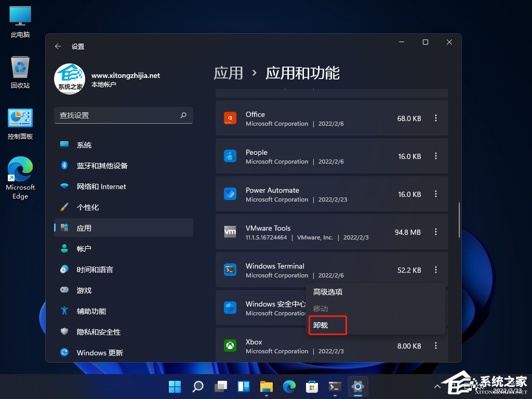This screenshot has width=532, height=399.
Task: Open the Office app's three-dot menu
Action: [x=435, y=118]
